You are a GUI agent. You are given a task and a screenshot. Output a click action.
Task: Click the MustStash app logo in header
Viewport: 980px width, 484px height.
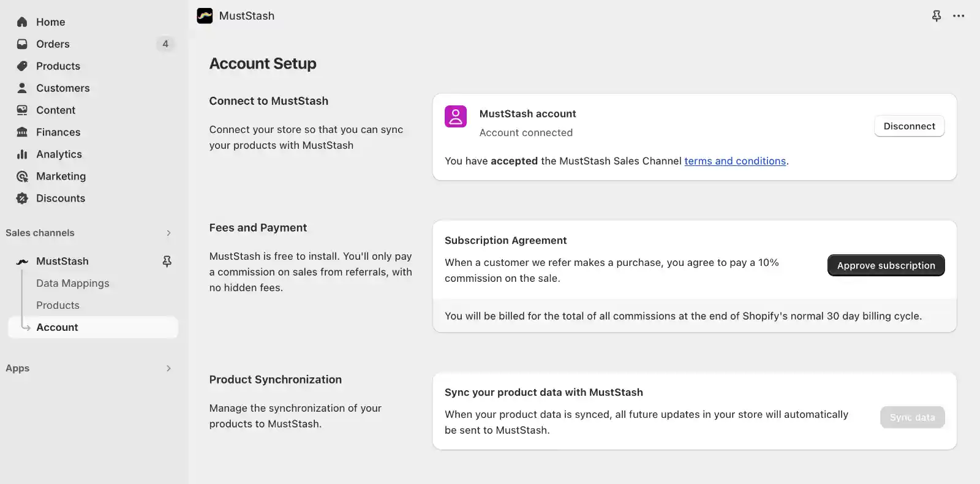tap(205, 16)
